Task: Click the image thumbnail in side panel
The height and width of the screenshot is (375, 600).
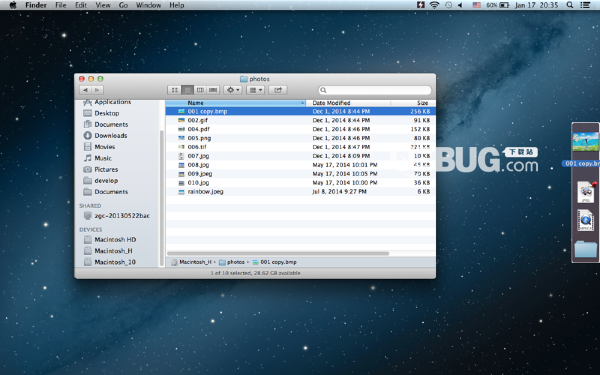Action: coord(585,141)
